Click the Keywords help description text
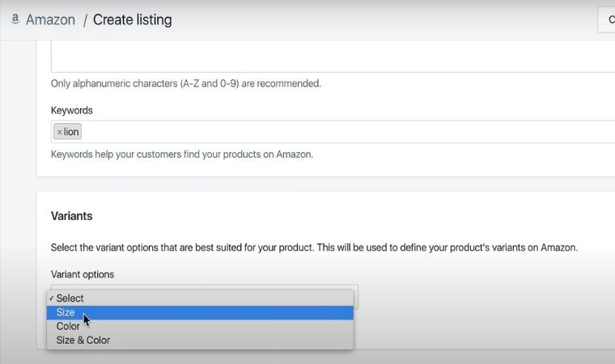The height and width of the screenshot is (364, 615). pyautogui.click(x=181, y=154)
